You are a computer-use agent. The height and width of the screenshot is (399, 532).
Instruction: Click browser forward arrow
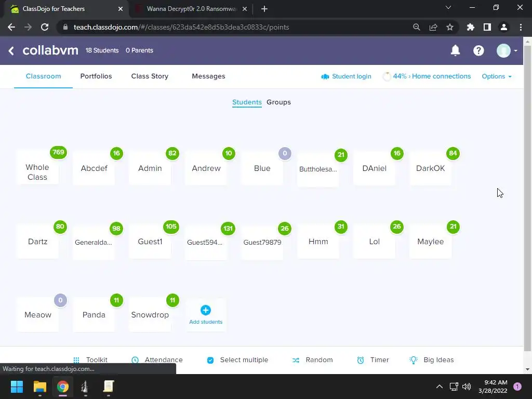click(x=28, y=27)
